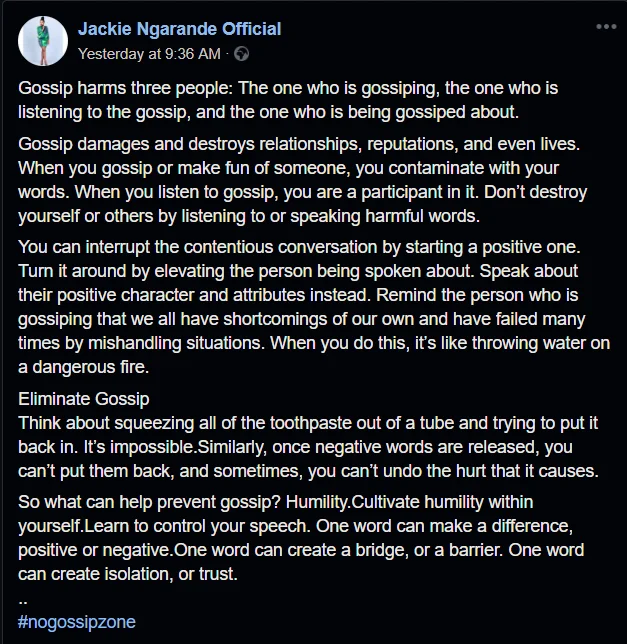This screenshot has width=627, height=644.
Task: Visit the Jackie Ngarande Official page
Action: tap(179, 29)
